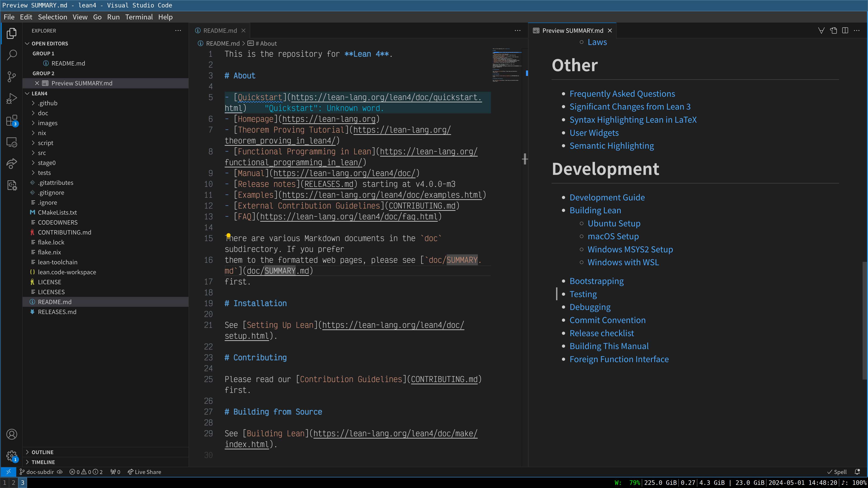Open Explorer views and more actions menu
The height and width of the screenshot is (488, 868).
pyautogui.click(x=178, y=31)
